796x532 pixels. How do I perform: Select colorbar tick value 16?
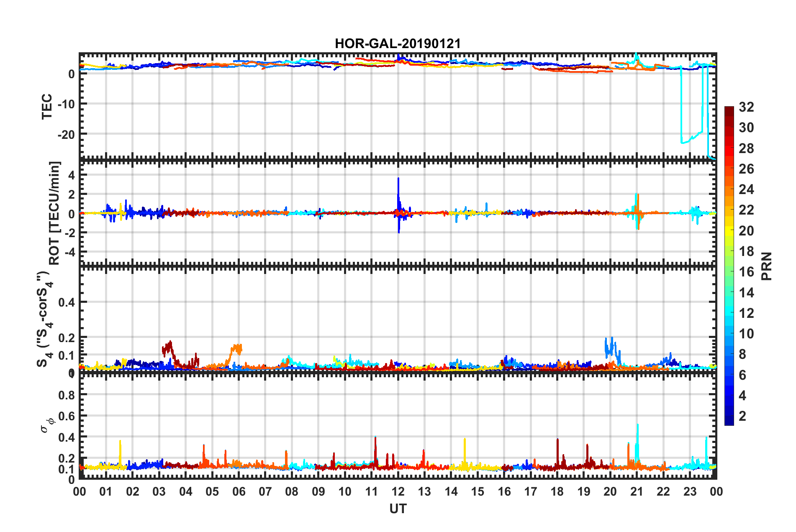click(x=746, y=272)
